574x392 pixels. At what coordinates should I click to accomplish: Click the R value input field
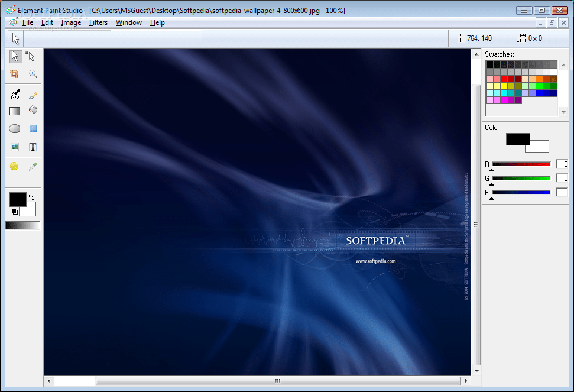562,164
